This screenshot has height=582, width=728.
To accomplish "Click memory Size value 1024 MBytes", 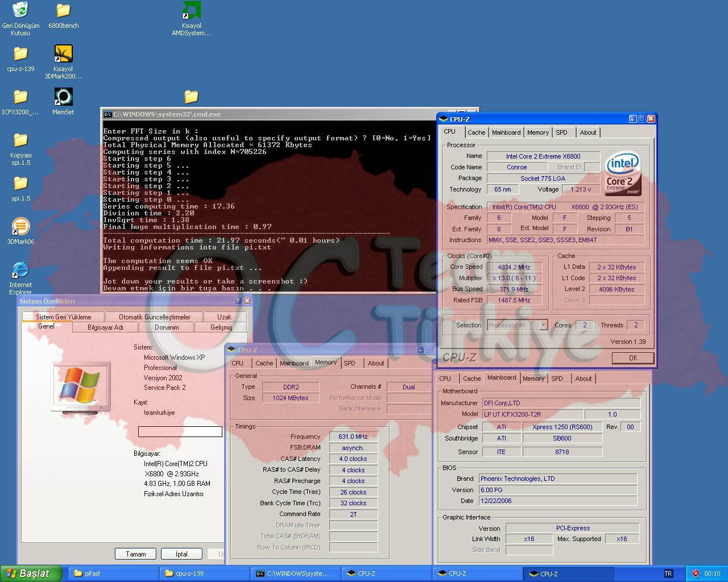I will [290, 398].
